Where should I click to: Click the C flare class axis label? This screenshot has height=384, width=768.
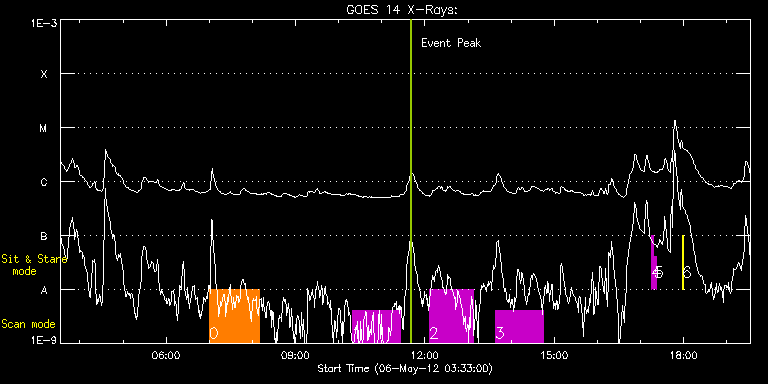pyautogui.click(x=44, y=182)
